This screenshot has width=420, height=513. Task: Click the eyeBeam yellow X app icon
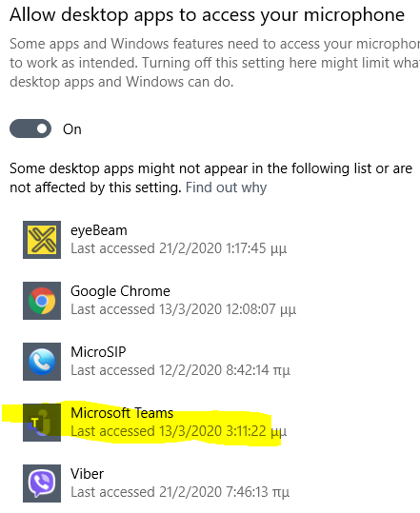pos(42,240)
